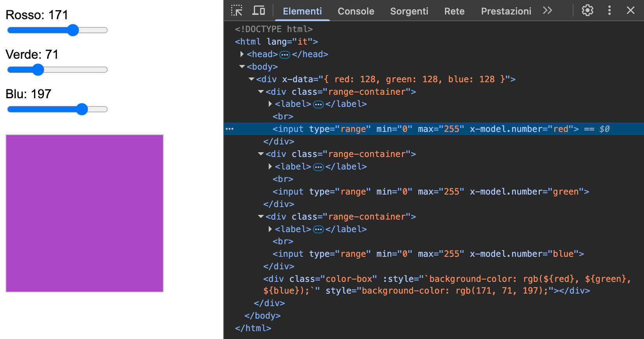Expand the head element node
644x339 pixels.
click(x=242, y=54)
